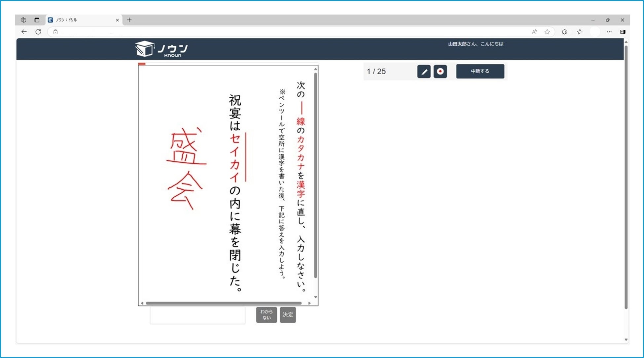Select the pen tool button
Screen dimensions: 644x358
pyautogui.click(x=424, y=71)
